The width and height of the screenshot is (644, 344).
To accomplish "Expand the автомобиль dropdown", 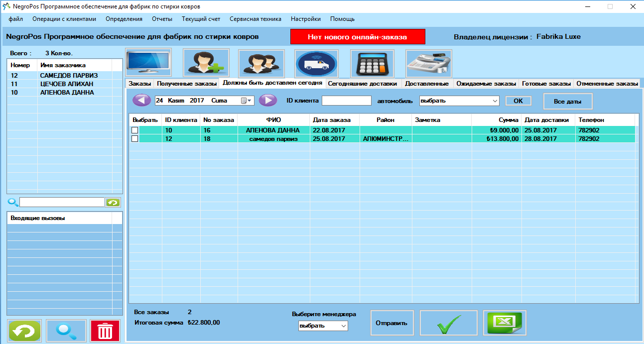I will tap(495, 101).
